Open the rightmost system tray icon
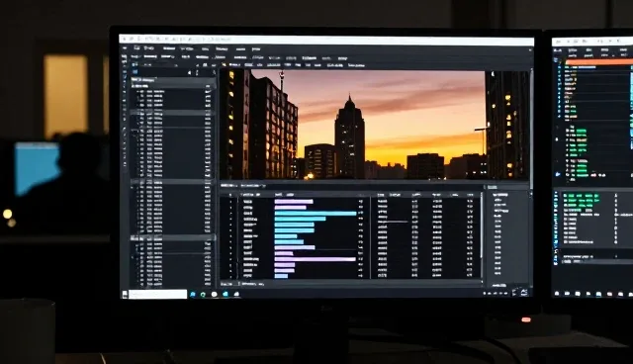 tap(524, 292)
